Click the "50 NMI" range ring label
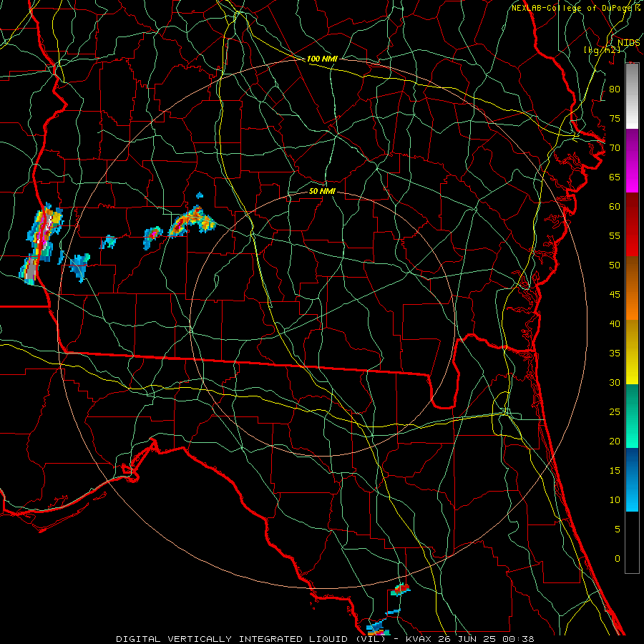The width and height of the screenshot is (644, 644). (x=322, y=191)
